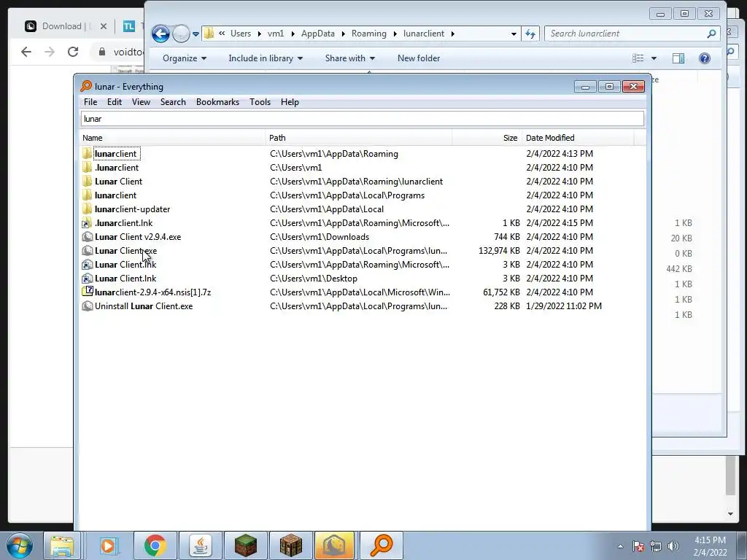Open File menu in Everything

coord(90,102)
